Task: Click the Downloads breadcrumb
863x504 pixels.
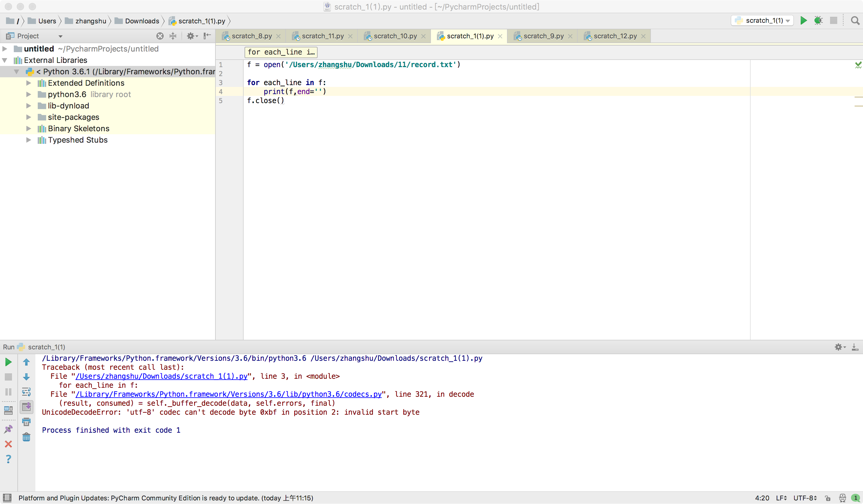Action: [x=137, y=21]
